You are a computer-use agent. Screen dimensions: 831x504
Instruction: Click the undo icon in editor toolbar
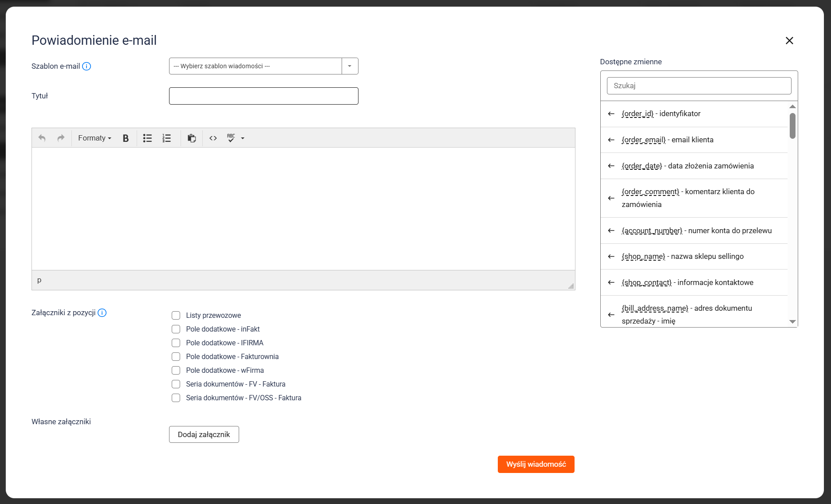(x=42, y=138)
